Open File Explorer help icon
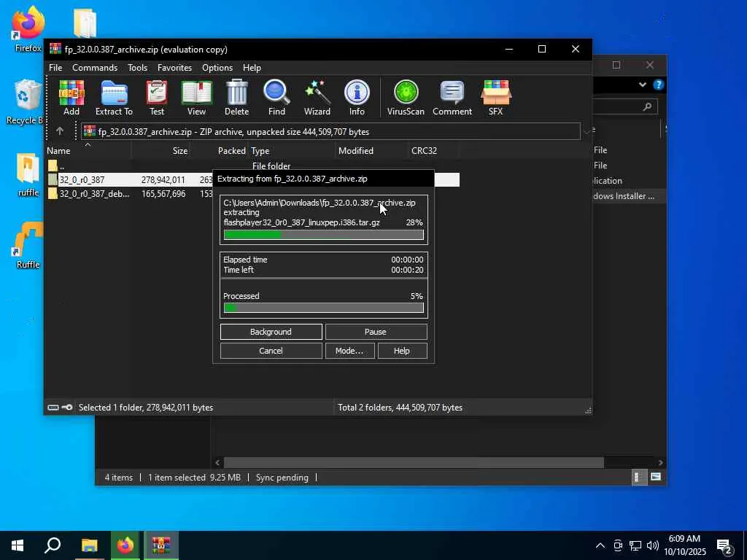747x560 pixels. click(659, 85)
